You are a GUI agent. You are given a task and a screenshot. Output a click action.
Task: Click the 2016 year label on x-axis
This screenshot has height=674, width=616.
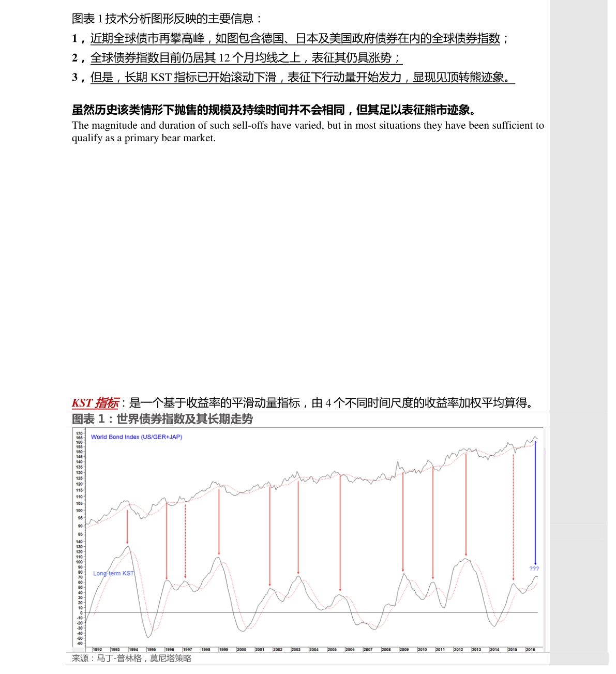pos(530,649)
